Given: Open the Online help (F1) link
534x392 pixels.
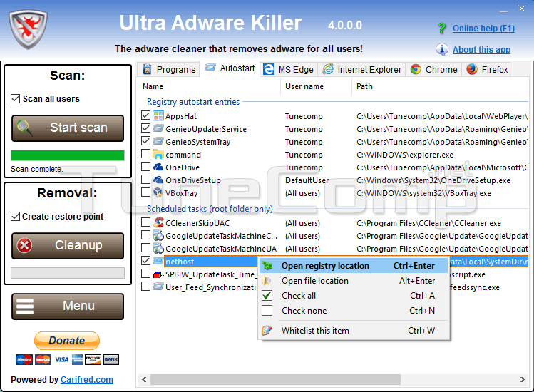Looking at the screenshot, I should 483,29.
